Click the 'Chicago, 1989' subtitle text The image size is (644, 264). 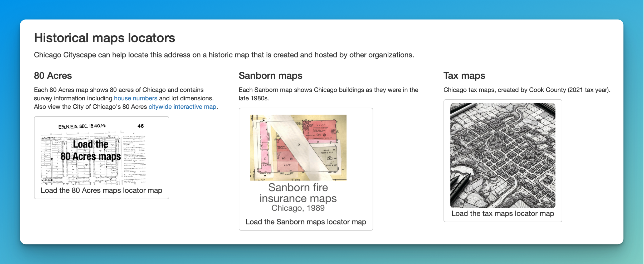click(x=298, y=208)
